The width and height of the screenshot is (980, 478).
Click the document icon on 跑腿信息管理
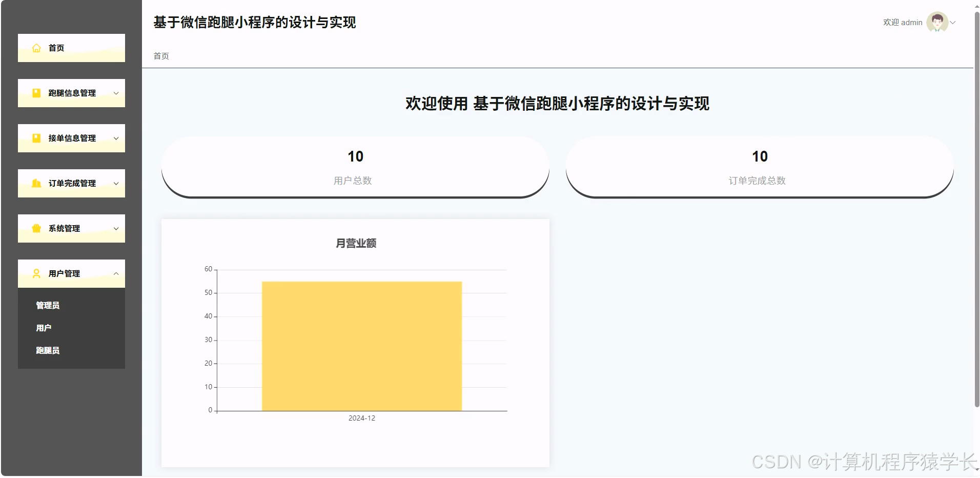pos(36,93)
